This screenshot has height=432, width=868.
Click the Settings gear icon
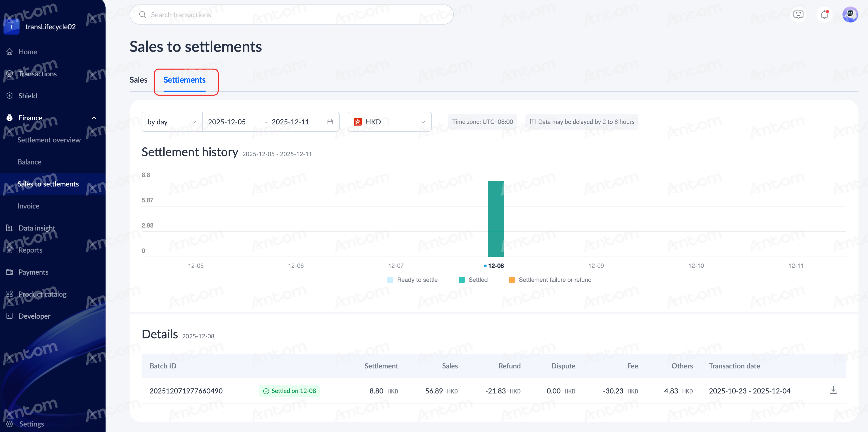tap(10, 424)
